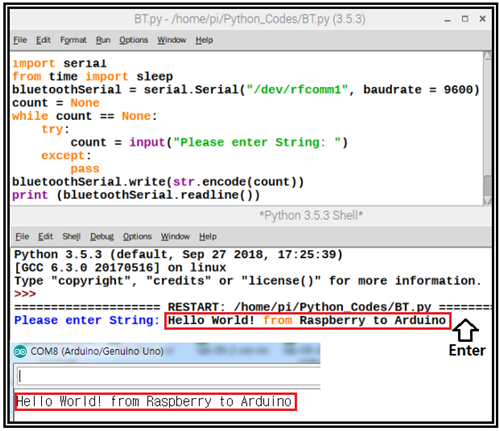
Task: Open Options menu in BT.py editor
Action: [133, 40]
